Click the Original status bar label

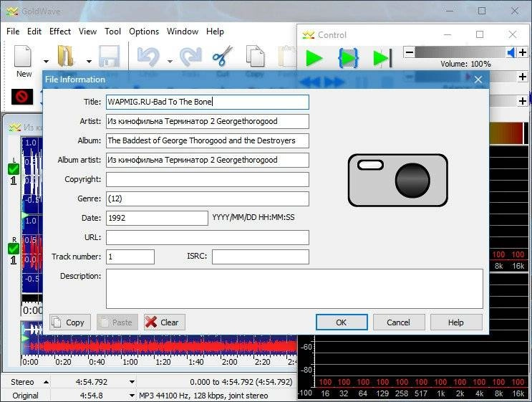click(25, 396)
